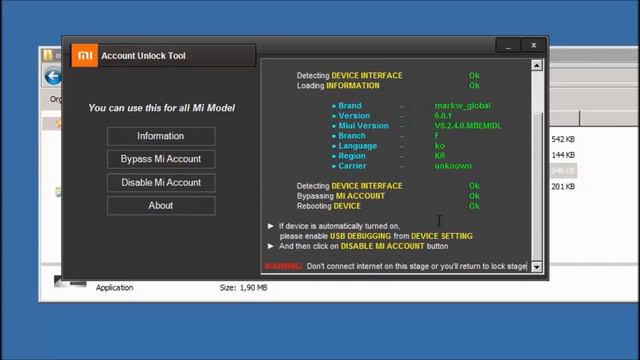Viewport: 640px width, 360px height.
Task: Click the Information button
Action: pyautogui.click(x=161, y=136)
